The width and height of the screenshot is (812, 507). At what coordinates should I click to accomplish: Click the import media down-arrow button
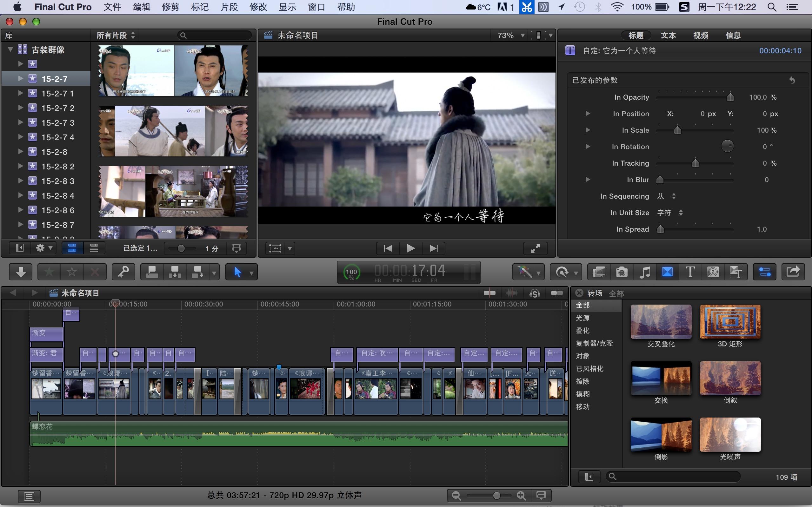coord(21,272)
